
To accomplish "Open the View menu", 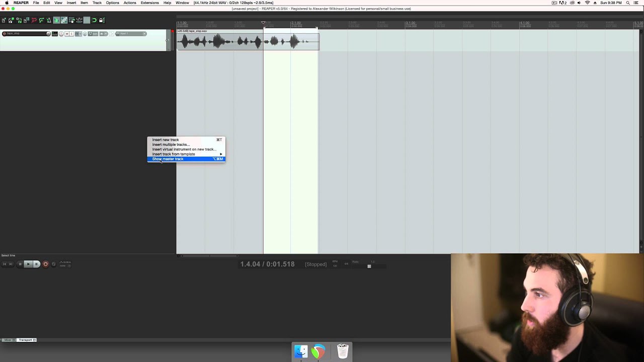I will click(58, 3).
